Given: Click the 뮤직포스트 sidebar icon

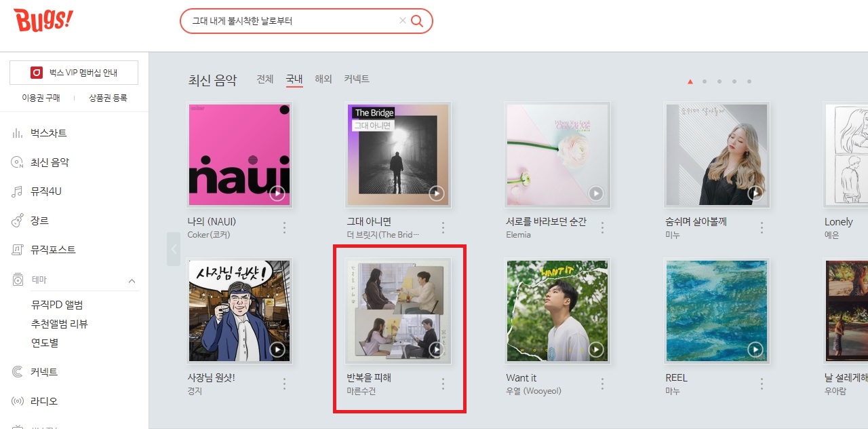Looking at the screenshot, I should click(x=18, y=250).
